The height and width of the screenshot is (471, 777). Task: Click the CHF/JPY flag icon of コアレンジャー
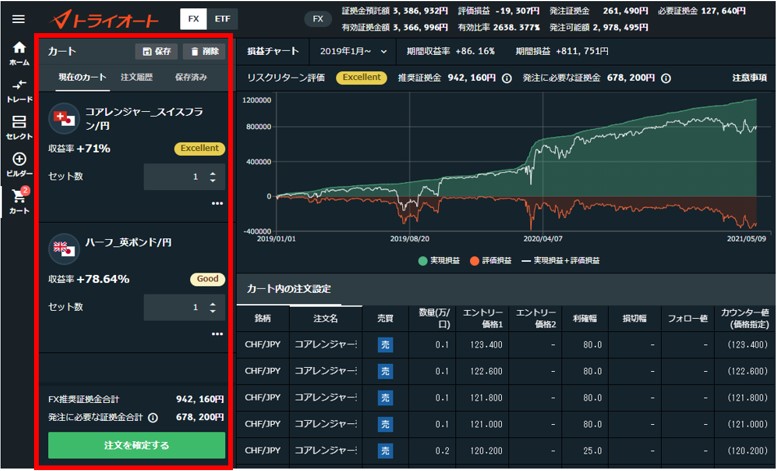[x=64, y=118]
